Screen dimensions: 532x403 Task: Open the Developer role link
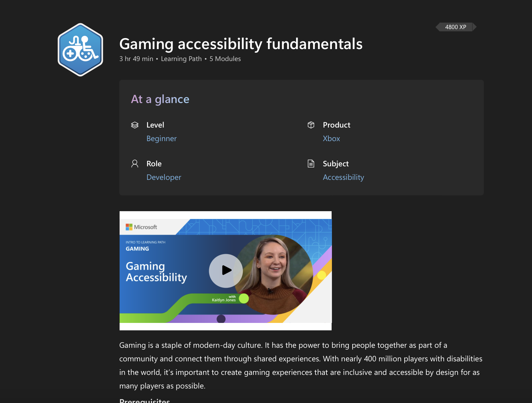164,177
